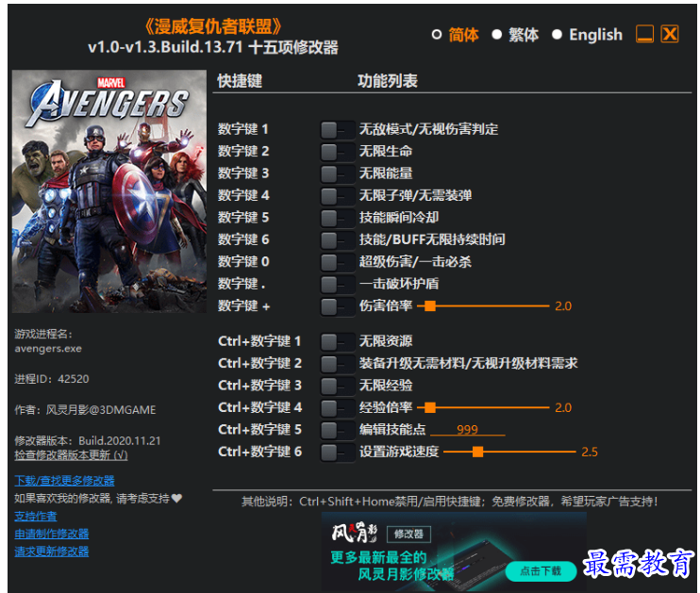Click the 设置游戏速度 slider handle
The width and height of the screenshot is (700, 593).
click(x=477, y=452)
